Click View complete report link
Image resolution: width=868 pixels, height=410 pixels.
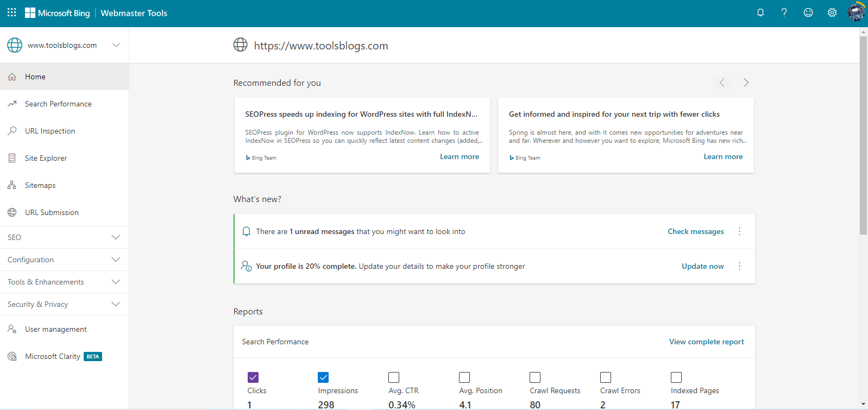(x=707, y=342)
